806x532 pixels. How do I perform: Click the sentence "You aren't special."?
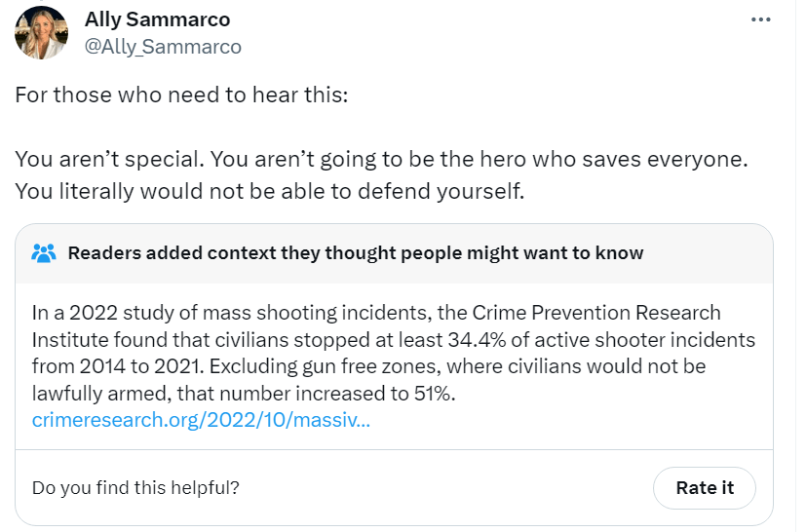tap(109, 158)
